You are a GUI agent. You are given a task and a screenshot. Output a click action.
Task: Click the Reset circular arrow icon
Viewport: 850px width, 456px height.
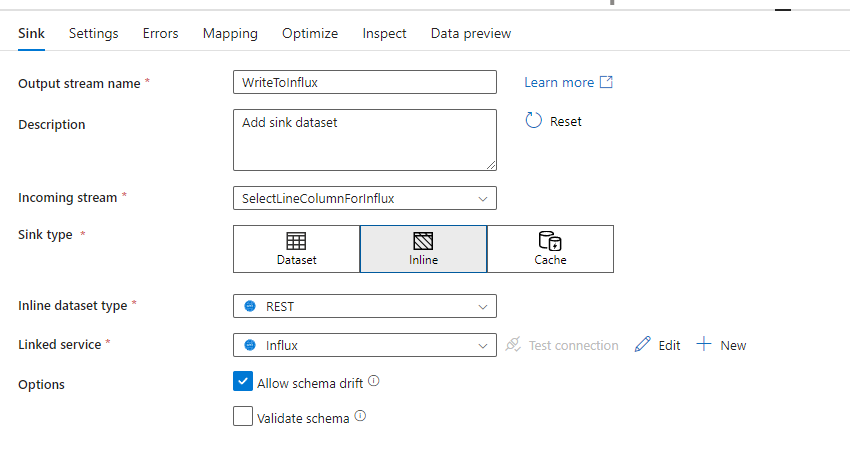click(x=533, y=121)
